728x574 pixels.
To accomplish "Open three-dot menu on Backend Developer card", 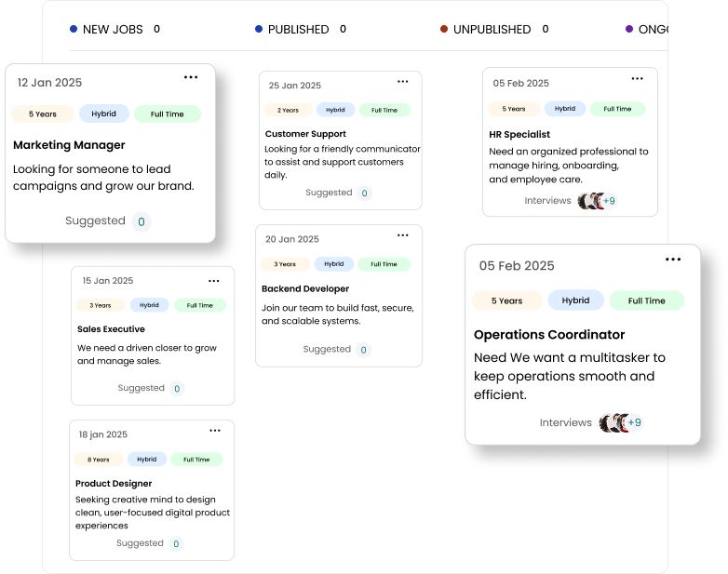I will (x=403, y=235).
